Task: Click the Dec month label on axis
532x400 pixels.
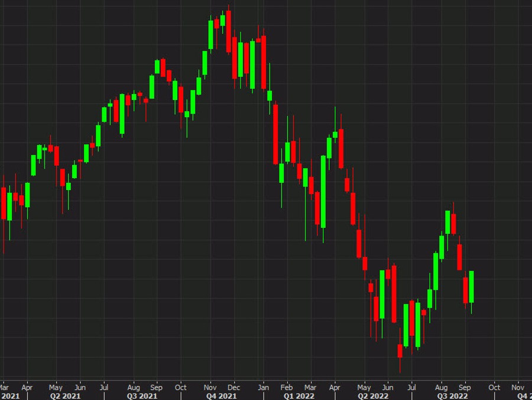Action: [234, 388]
